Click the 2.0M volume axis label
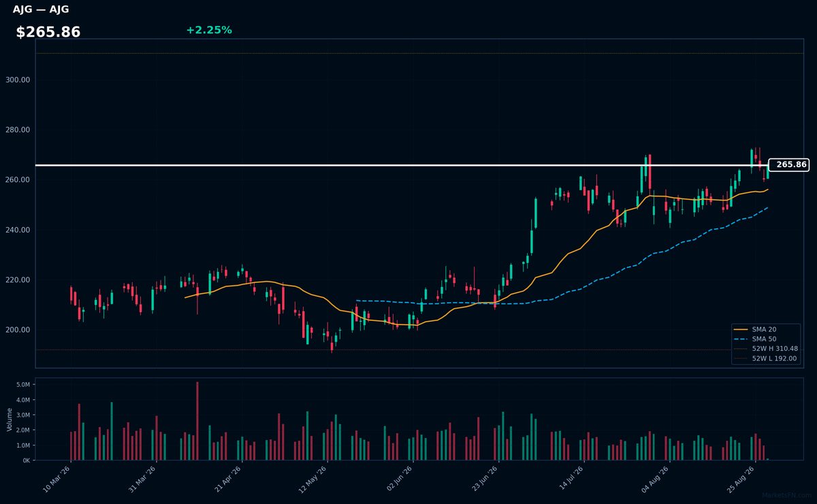 pos(22,431)
